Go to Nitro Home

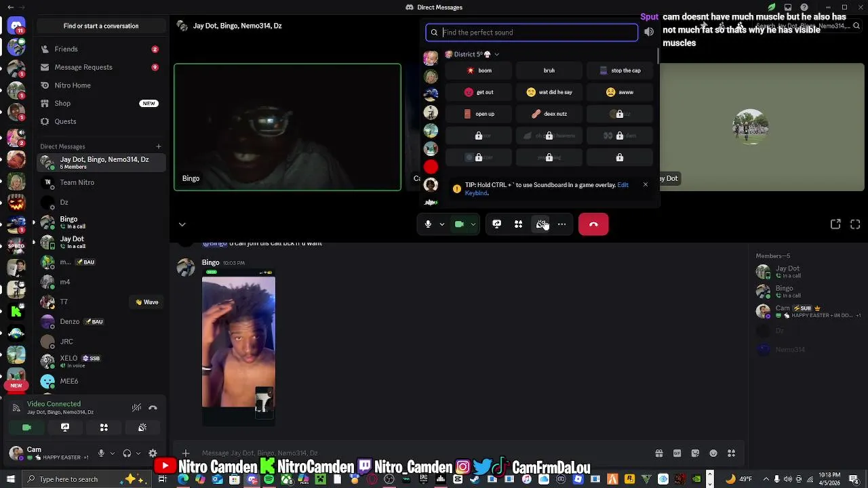click(101, 85)
